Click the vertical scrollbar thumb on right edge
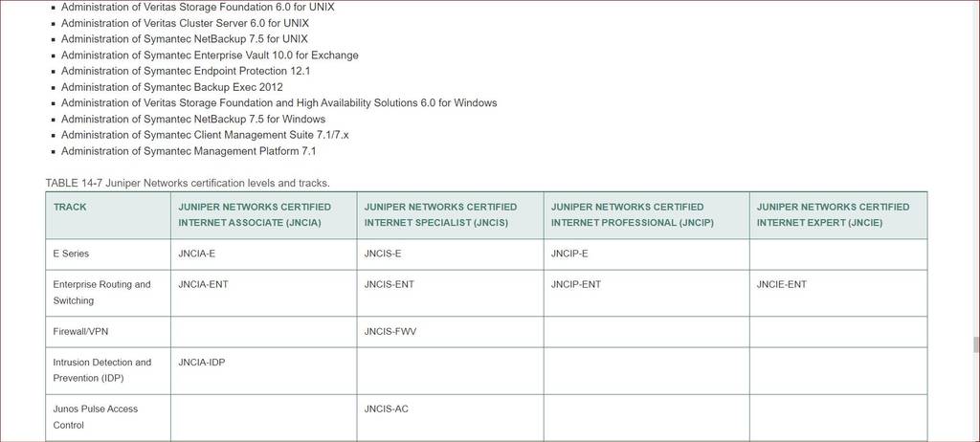This screenshot has width=980, height=442. click(x=975, y=344)
